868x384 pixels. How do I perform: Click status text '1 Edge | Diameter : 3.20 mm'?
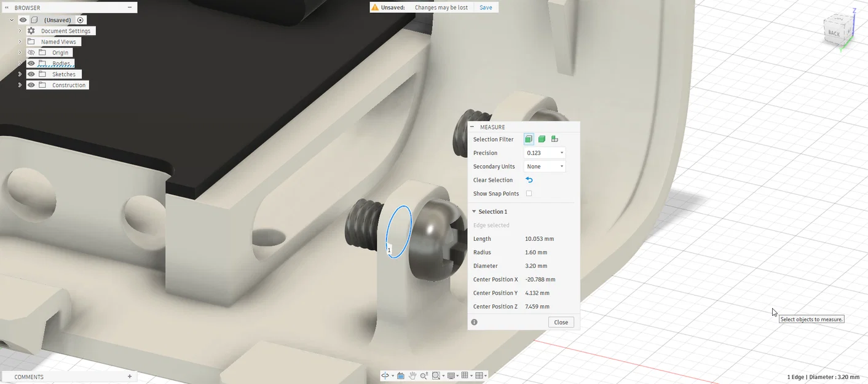coord(823,377)
